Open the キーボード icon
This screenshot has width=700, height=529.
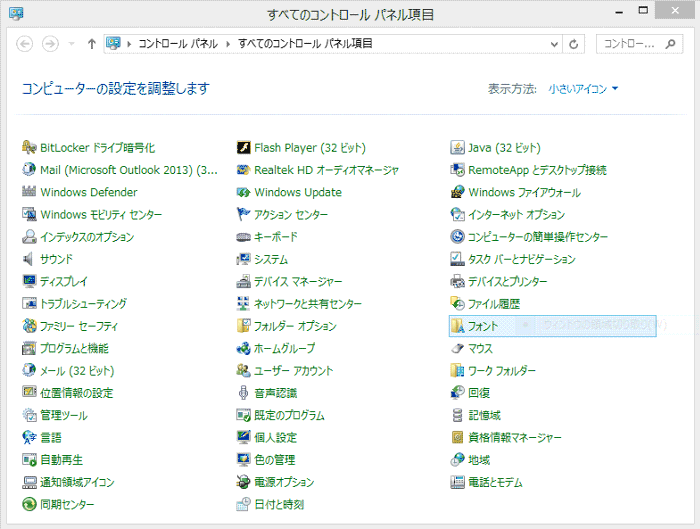[x=243, y=237]
